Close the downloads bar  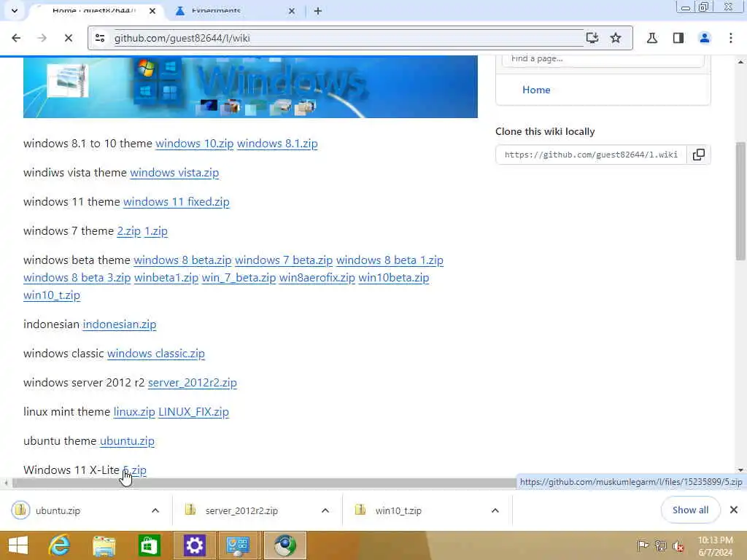pos(734,510)
